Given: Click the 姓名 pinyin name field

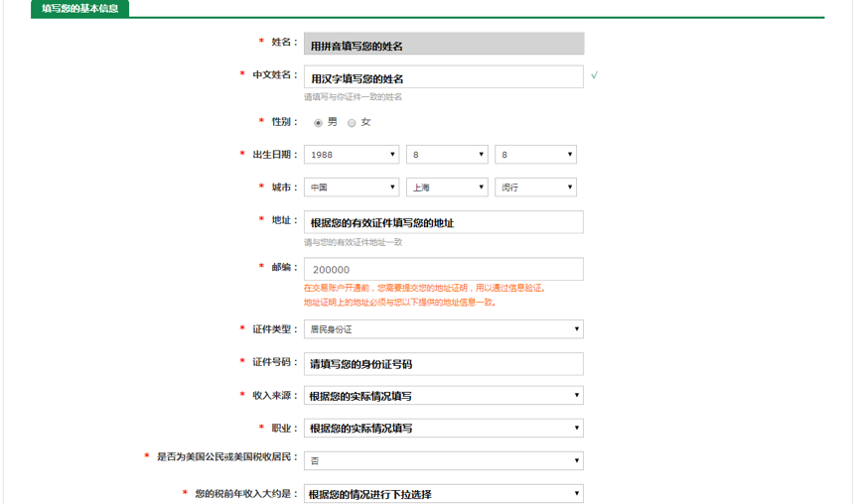Looking at the screenshot, I should 444,44.
